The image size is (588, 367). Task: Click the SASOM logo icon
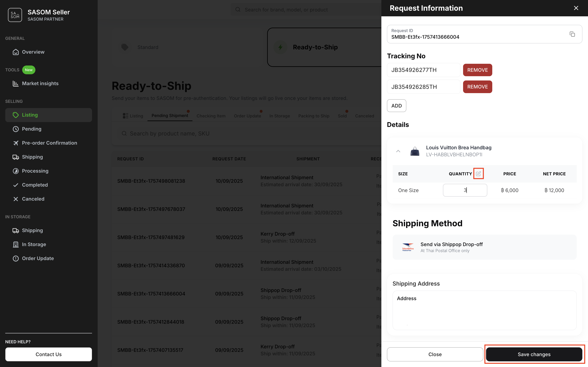(15, 15)
